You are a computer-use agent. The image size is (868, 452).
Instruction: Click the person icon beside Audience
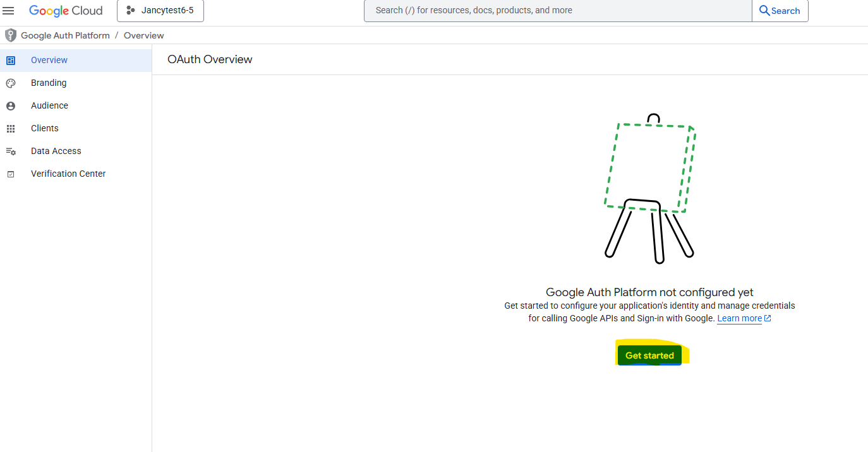tap(11, 105)
